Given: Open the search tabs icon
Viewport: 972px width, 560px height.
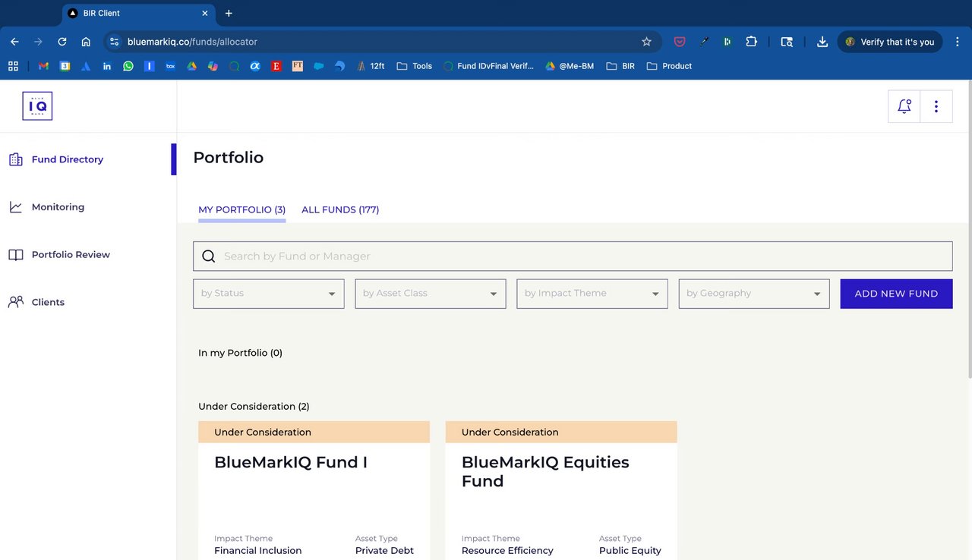Looking at the screenshot, I should click(787, 42).
